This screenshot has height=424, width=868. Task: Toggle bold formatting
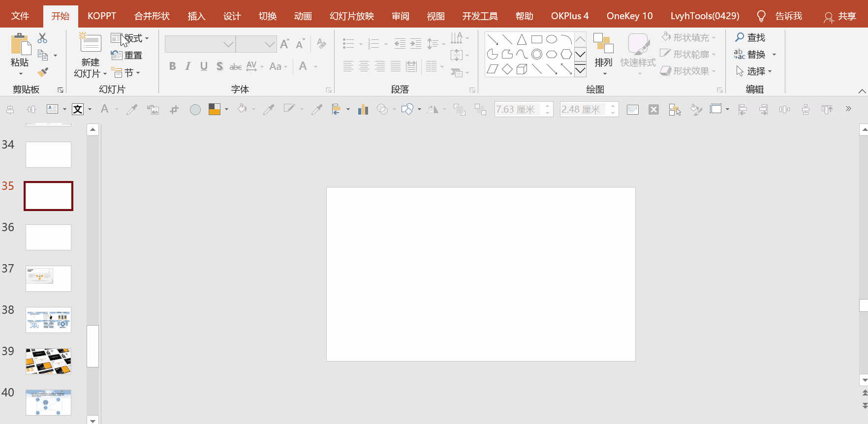pyautogui.click(x=172, y=66)
